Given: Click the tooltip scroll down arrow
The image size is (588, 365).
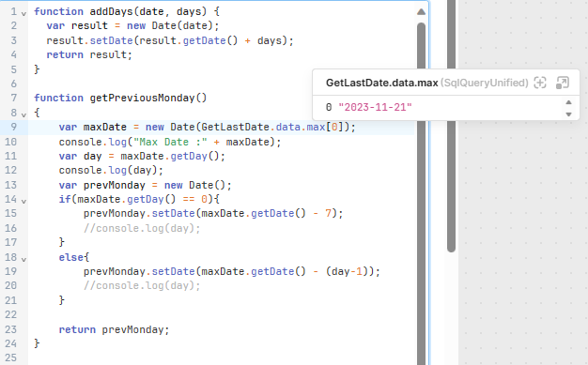Looking at the screenshot, I should coord(568,114).
